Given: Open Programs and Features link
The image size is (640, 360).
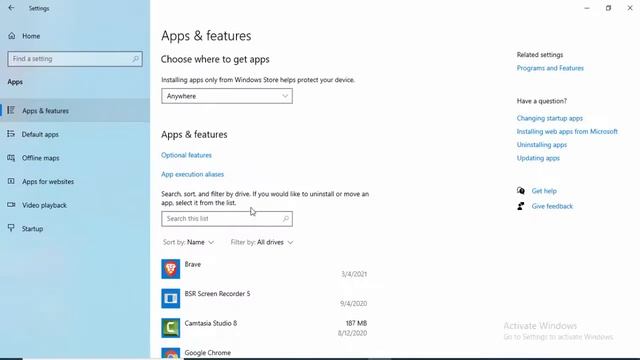Looking at the screenshot, I should click(550, 68).
